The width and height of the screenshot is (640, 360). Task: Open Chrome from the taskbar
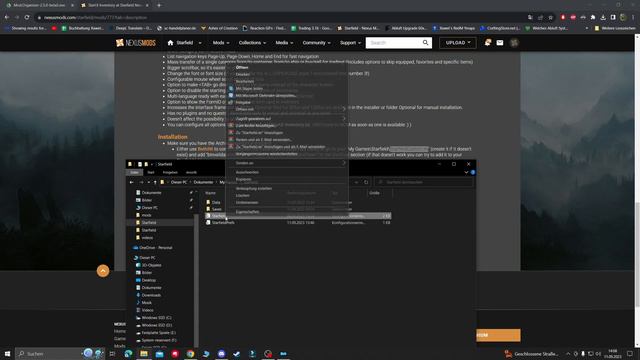click(x=190, y=353)
